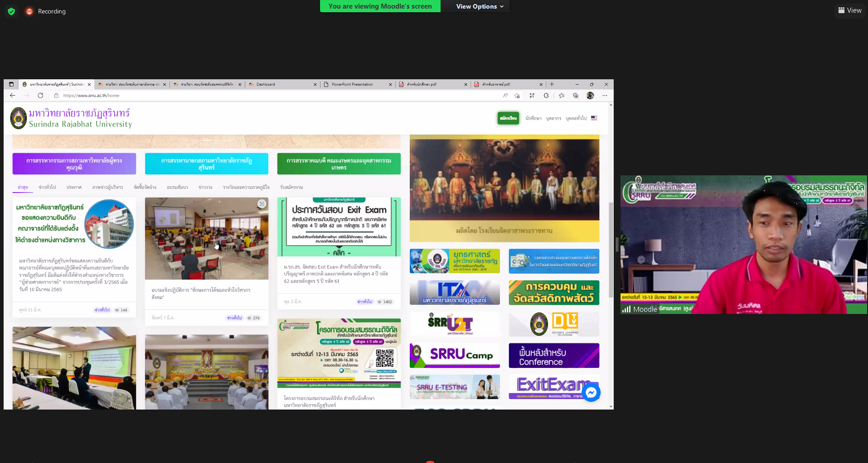868x463 pixels.
Task: Click the browser profile avatar icon
Action: [x=590, y=96]
